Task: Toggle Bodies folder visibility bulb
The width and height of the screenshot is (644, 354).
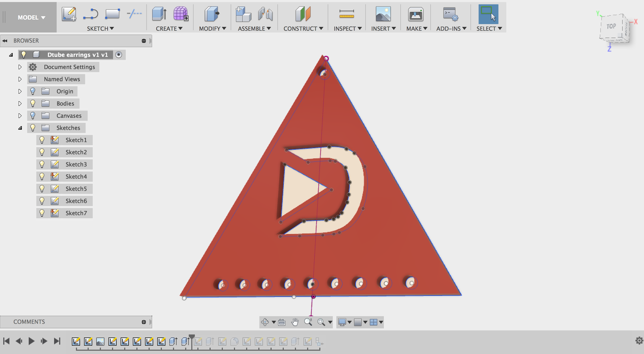Action: pyautogui.click(x=33, y=103)
